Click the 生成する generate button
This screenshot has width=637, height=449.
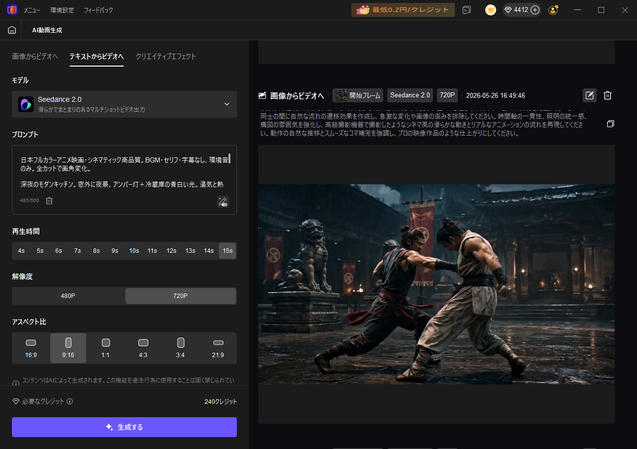coord(124,427)
